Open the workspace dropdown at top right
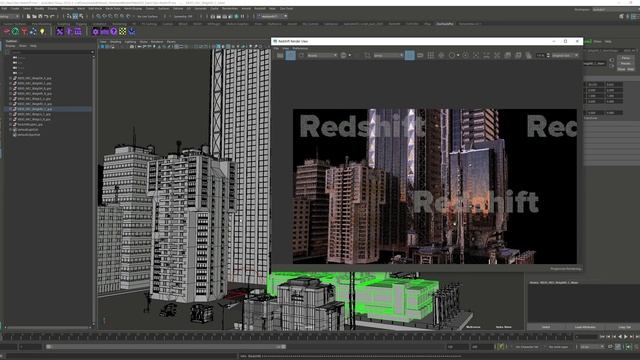 tap(615, 9)
